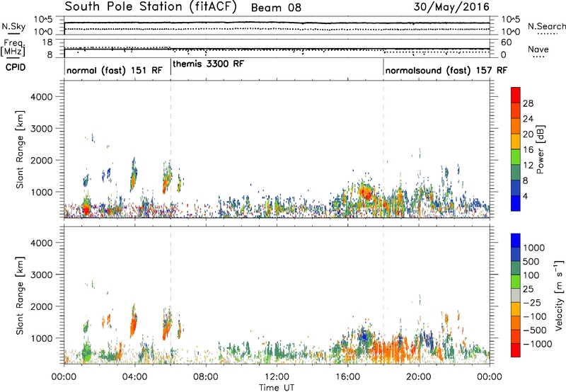Select the 'Freq. [MHz]' axis label

click(14, 47)
